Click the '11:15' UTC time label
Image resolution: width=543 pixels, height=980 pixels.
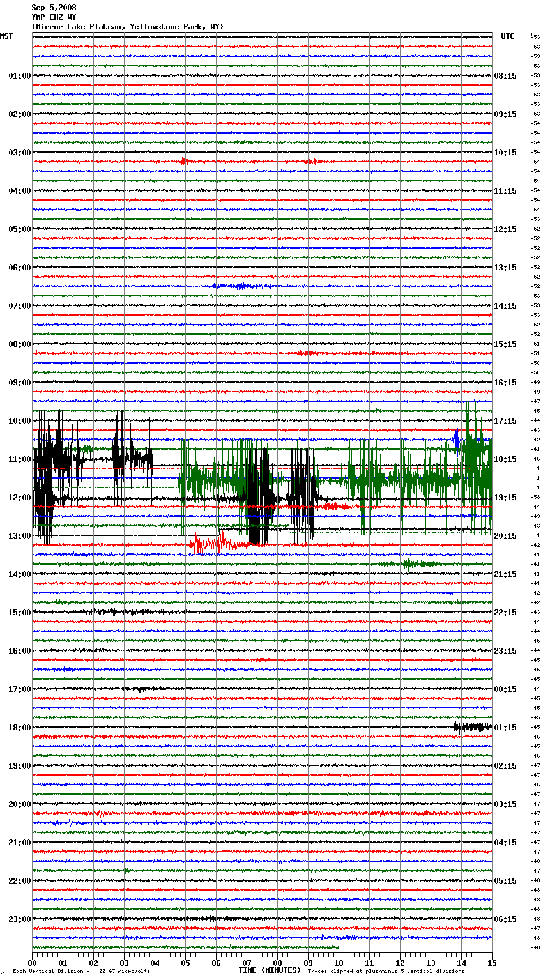point(505,191)
